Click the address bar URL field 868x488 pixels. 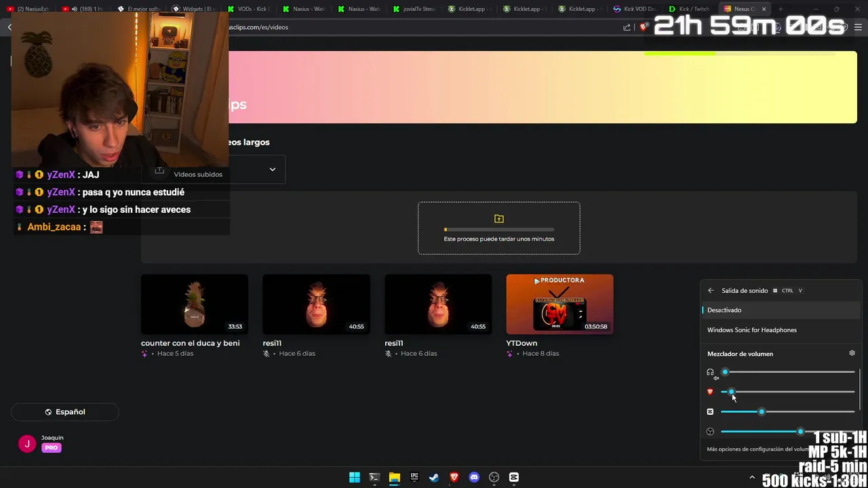coord(420,27)
